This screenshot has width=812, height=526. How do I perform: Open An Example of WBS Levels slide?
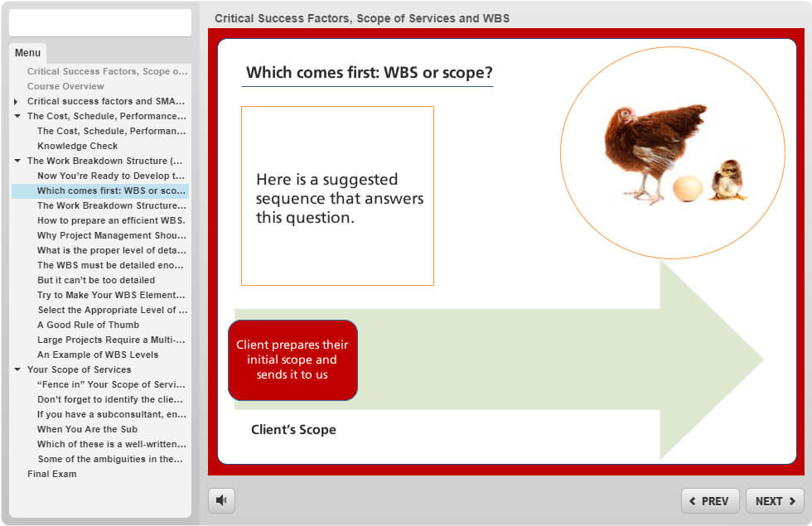click(98, 355)
